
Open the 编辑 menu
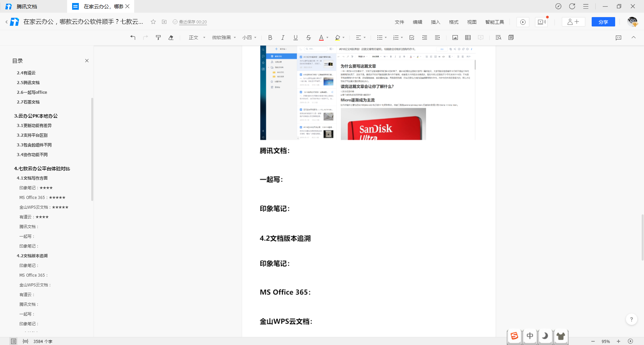point(418,22)
